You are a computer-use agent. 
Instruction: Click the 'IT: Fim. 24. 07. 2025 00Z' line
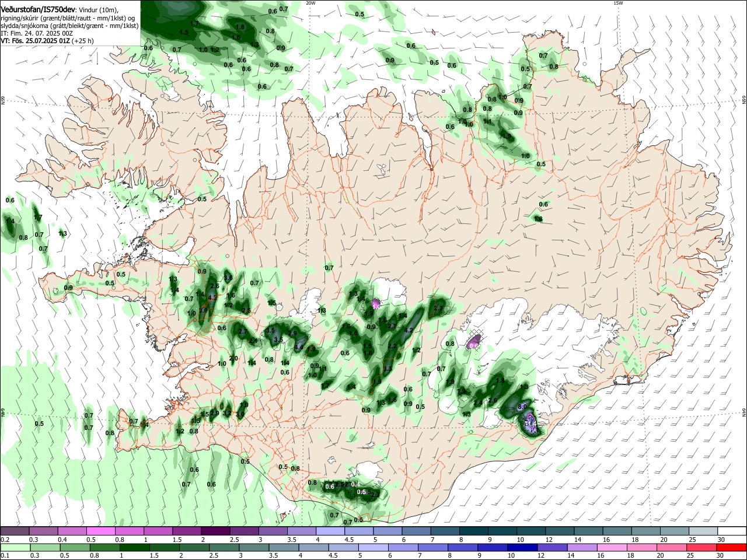(37, 34)
